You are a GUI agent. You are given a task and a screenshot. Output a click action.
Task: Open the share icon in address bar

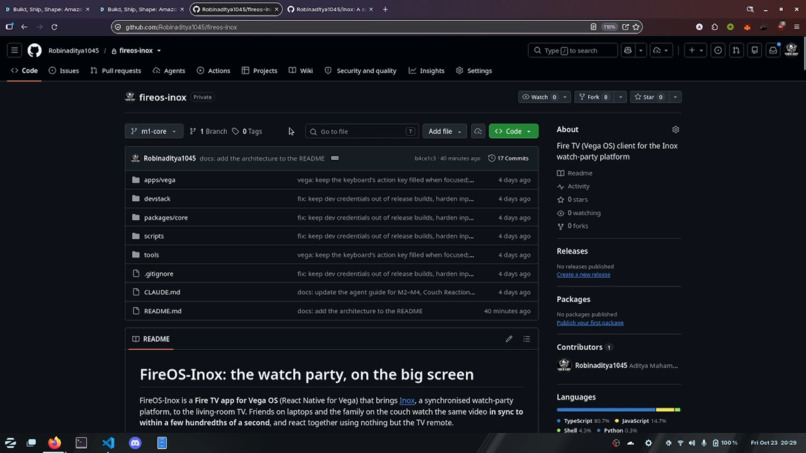click(625, 27)
